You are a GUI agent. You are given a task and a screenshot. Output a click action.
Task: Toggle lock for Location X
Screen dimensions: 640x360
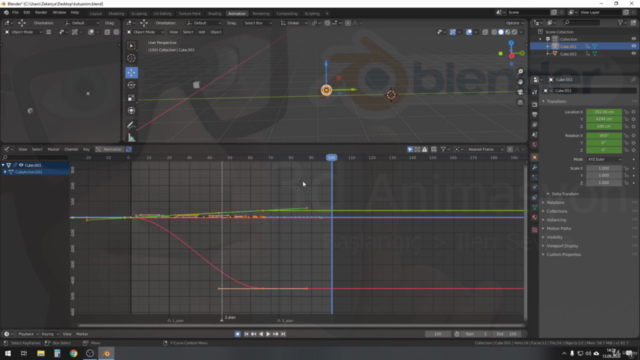[x=626, y=112]
